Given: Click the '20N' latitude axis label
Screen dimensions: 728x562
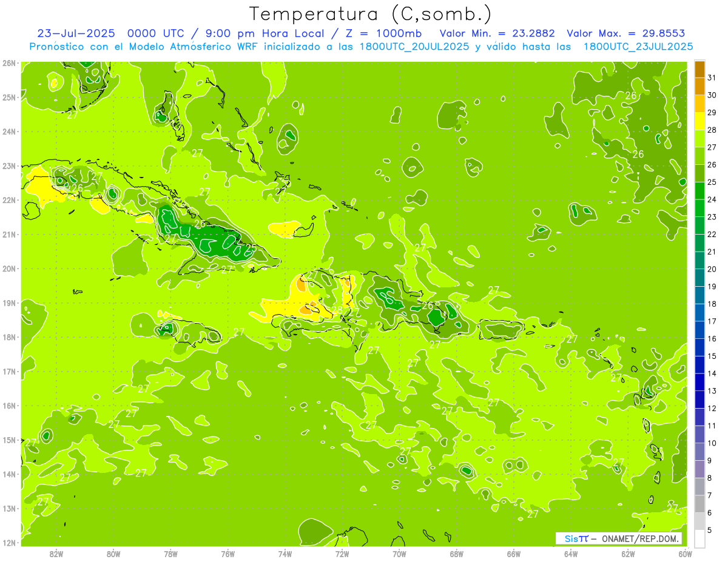Looking at the screenshot, I should tap(8, 269).
